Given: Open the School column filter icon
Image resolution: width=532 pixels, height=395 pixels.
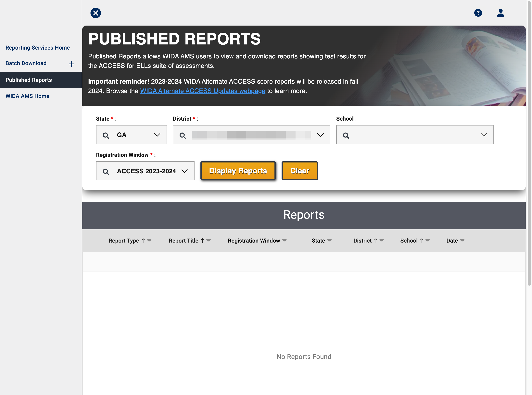Looking at the screenshot, I should click(x=428, y=241).
